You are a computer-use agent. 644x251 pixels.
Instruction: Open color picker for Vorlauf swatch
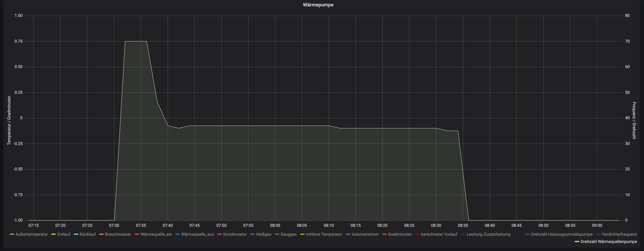click(x=53, y=234)
